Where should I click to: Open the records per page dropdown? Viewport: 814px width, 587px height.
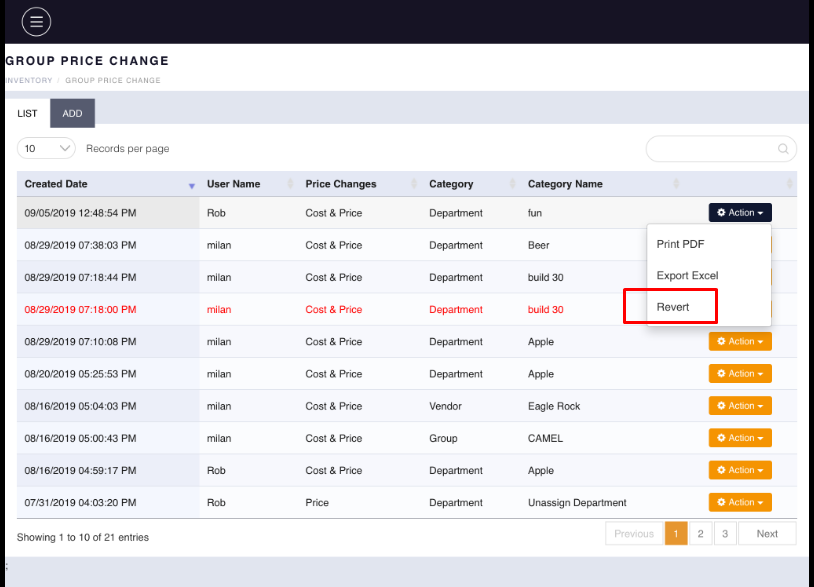pyautogui.click(x=46, y=148)
